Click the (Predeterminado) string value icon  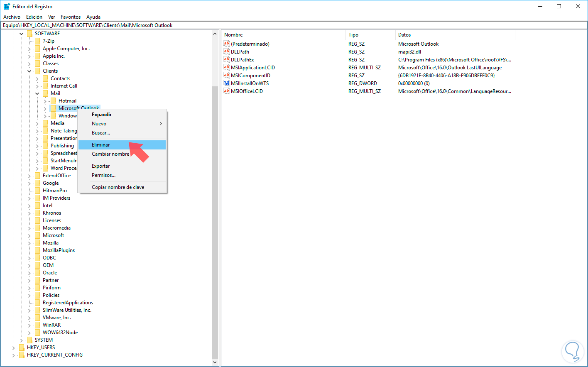(227, 44)
